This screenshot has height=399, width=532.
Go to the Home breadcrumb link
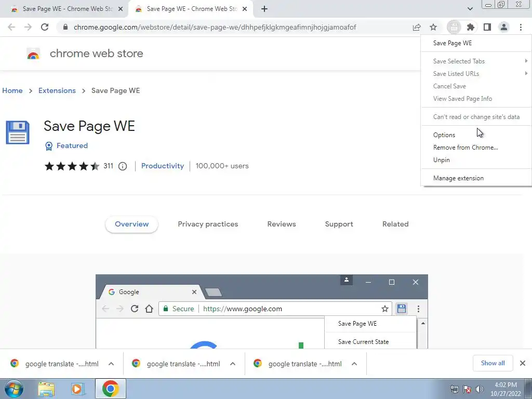coord(12,90)
